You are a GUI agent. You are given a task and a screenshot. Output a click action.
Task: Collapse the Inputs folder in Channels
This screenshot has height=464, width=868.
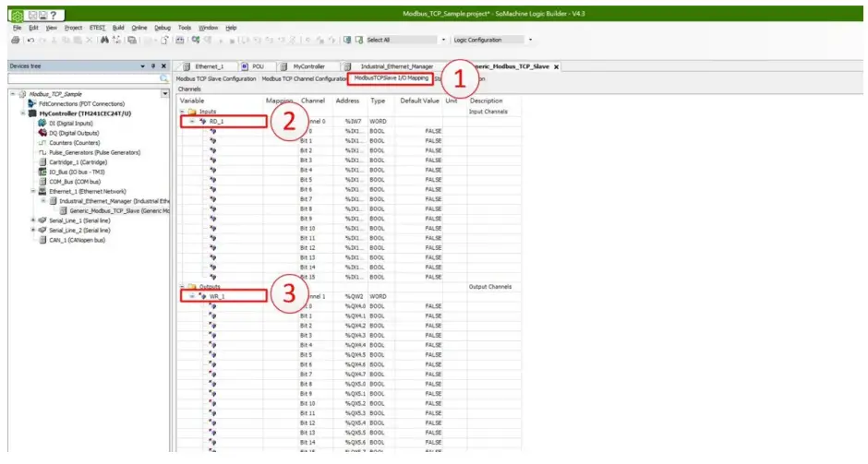[x=183, y=111]
